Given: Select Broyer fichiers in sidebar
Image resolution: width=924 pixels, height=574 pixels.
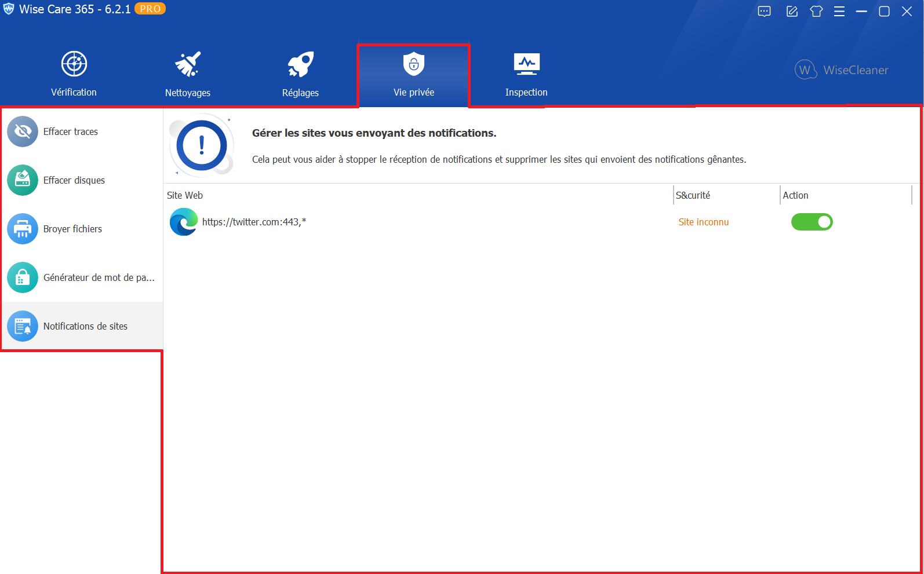Looking at the screenshot, I should pos(82,229).
